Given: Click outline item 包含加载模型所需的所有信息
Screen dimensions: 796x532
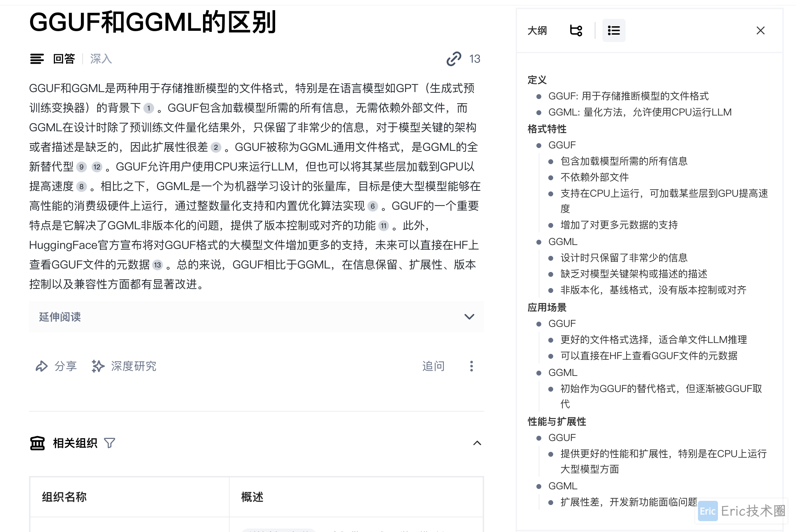Looking at the screenshot, I should pos(624,161).
